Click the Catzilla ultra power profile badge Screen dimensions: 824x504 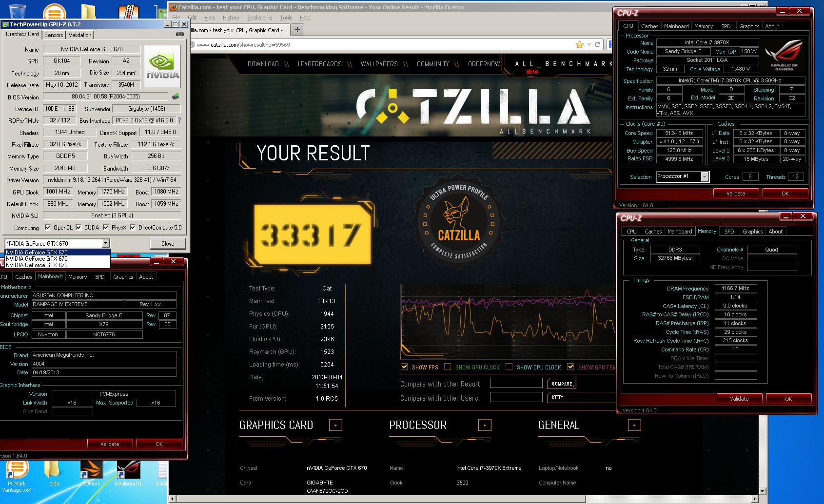458,222
